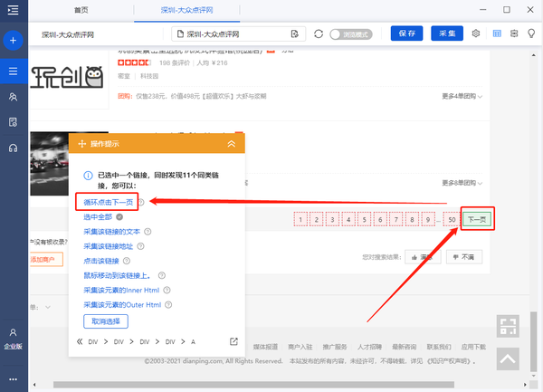Expand 更多4单团购 dropdown
This screenshot has width=543, height=392.
462,96
